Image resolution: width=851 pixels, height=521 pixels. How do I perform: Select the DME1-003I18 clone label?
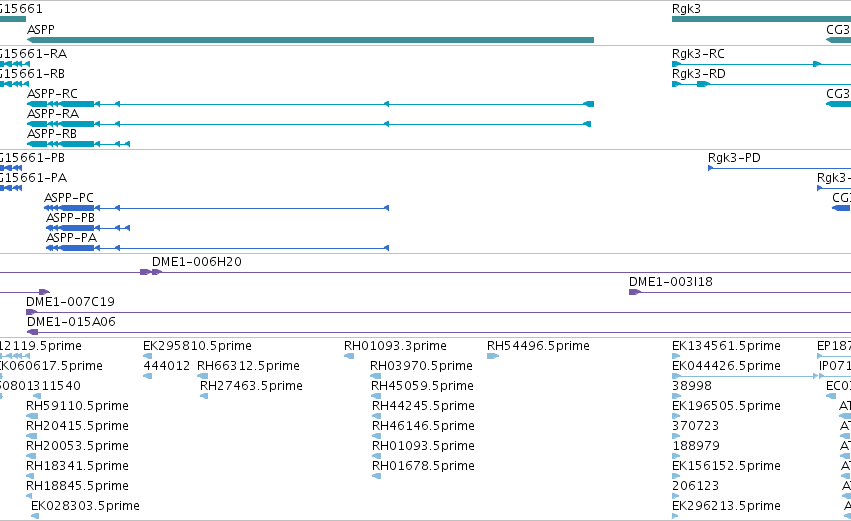coord(670,282)
